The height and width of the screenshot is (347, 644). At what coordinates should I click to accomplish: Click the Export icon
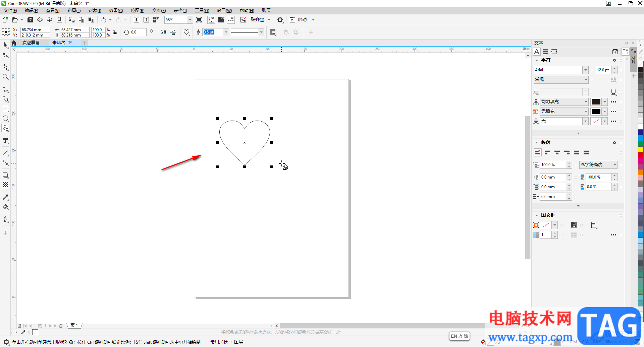click(146, 20)
